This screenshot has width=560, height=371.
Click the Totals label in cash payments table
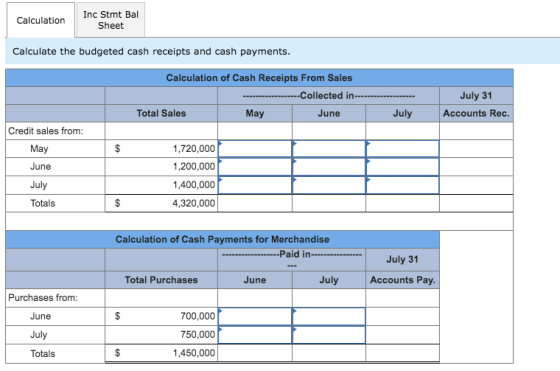43,354
